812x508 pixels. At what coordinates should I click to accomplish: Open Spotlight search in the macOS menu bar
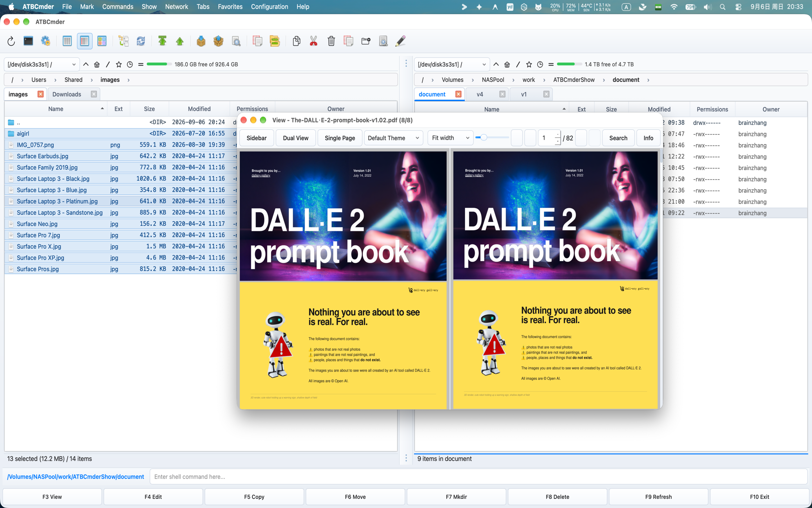[x=723, y=7]
